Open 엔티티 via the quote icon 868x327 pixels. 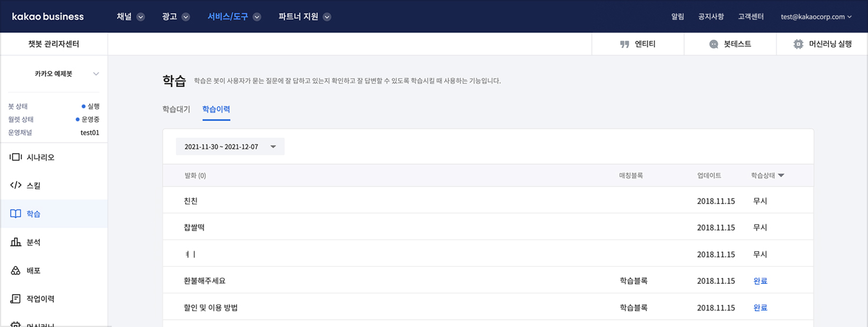624,44
